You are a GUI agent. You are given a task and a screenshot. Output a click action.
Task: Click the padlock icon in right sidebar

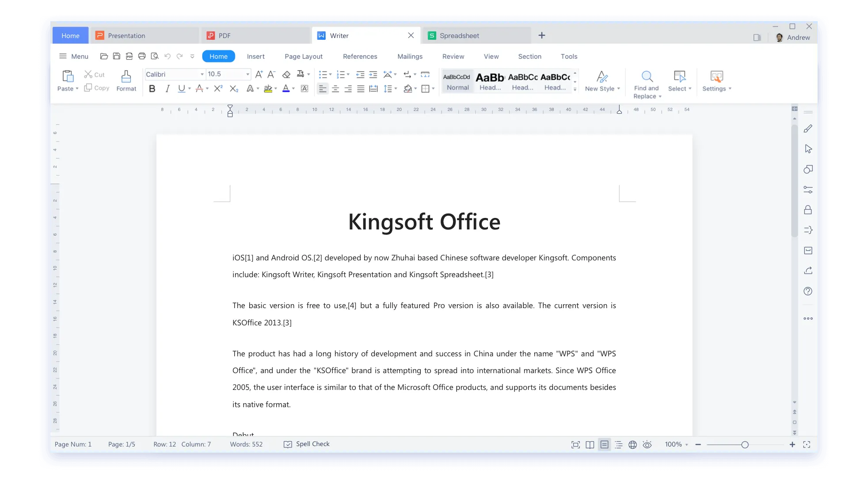click(808, 210)
